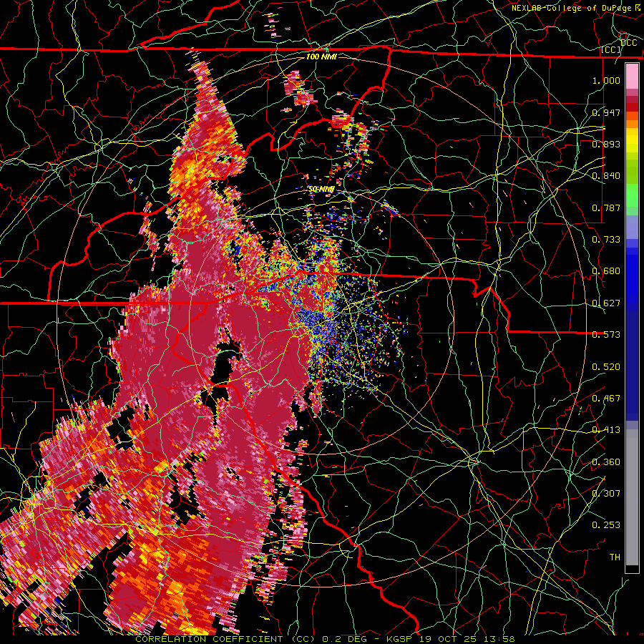Click the 0.947 scale value
Viewport: 644px width, 644px height.
[606, 112]
